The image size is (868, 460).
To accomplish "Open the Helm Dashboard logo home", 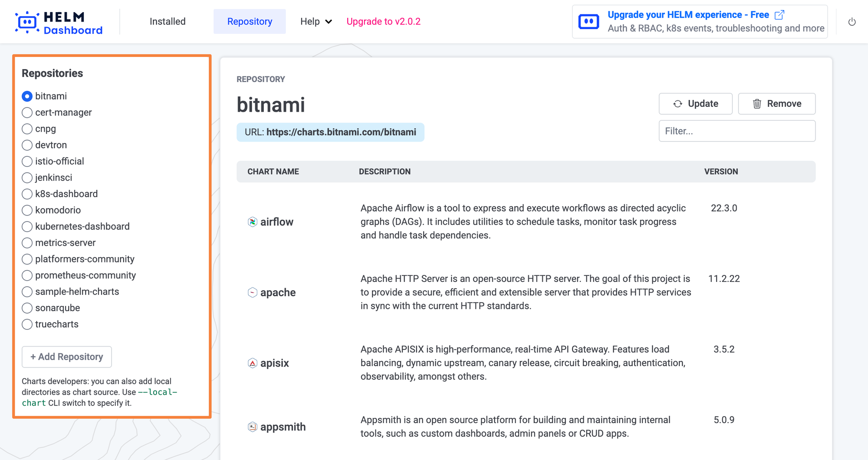I will 59,23.
